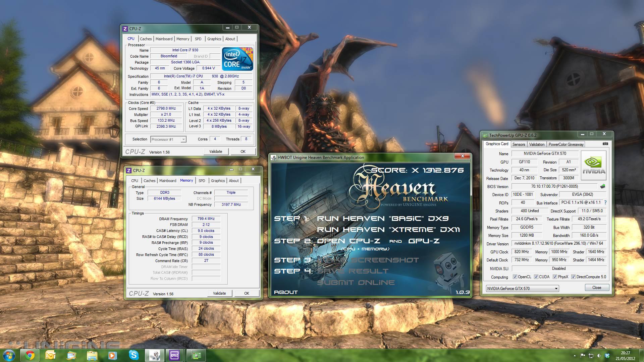Open the media player taskbar icon
This screenshot has height=362, width=644.
(112, 355)
